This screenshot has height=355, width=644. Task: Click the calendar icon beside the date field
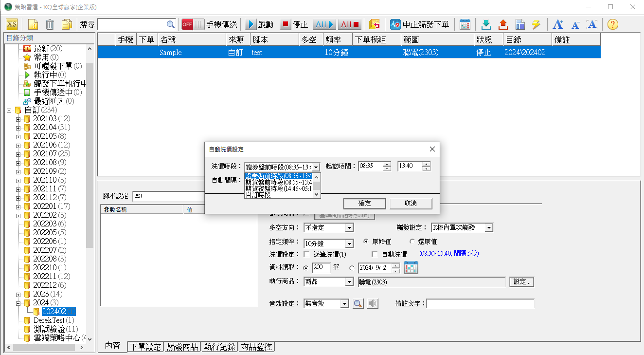pyautogui.click(x=411, y=268)
